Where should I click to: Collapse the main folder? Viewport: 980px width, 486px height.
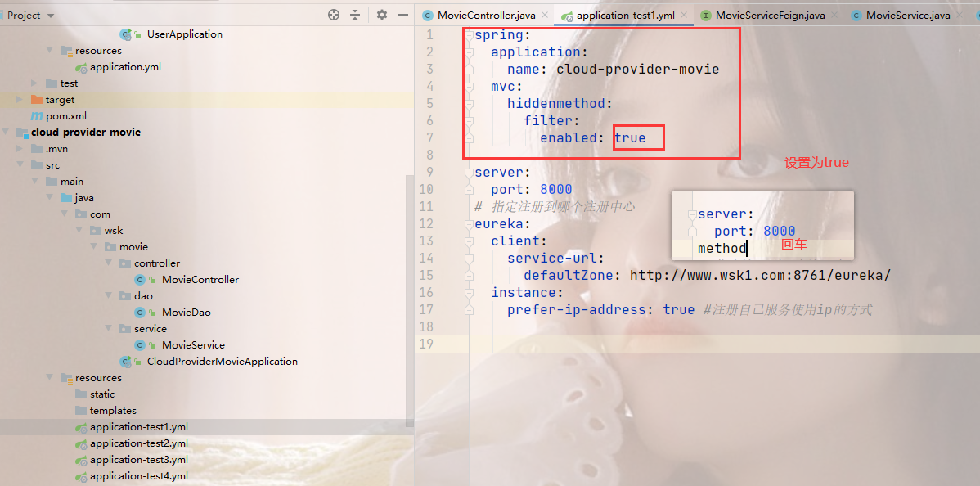(34, 182)
